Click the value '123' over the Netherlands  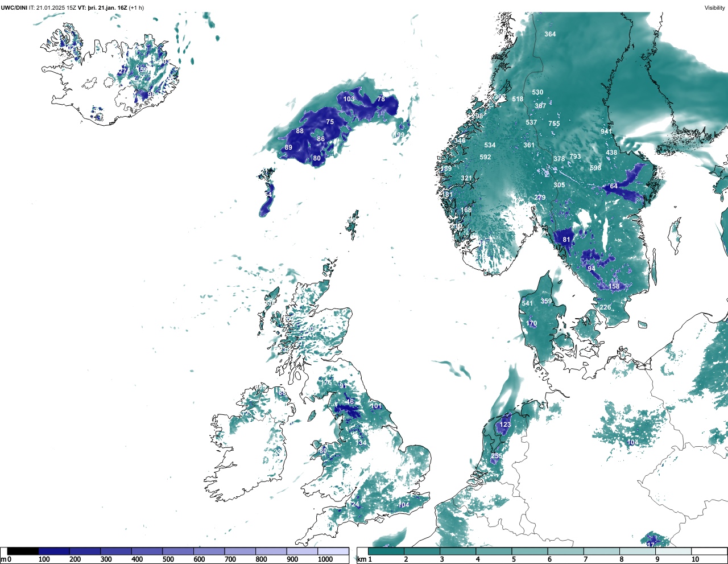pos(505,425)
